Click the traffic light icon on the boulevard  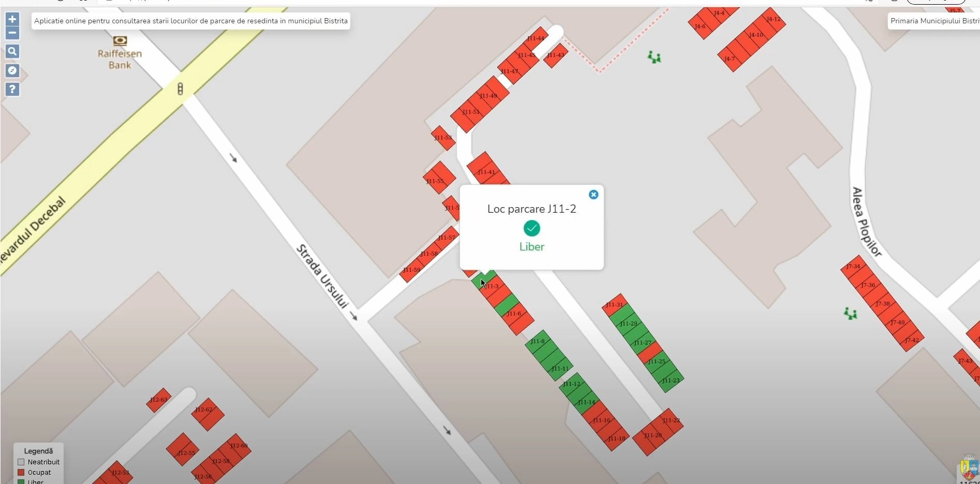click(x=180, y=89)
